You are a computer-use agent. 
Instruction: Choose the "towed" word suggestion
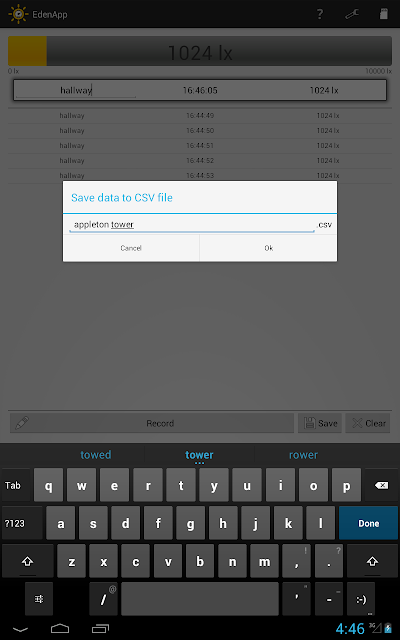pyautogui.click(x=96, y=455)
